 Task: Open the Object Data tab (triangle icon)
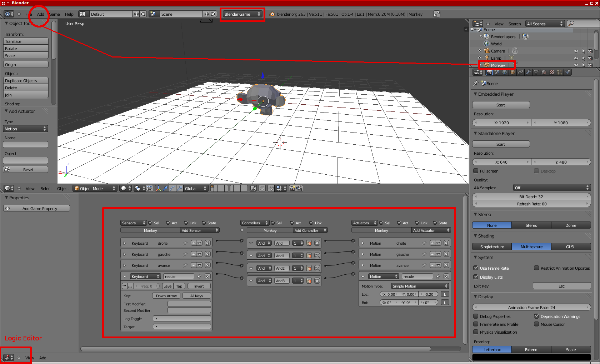click(536, 72)
